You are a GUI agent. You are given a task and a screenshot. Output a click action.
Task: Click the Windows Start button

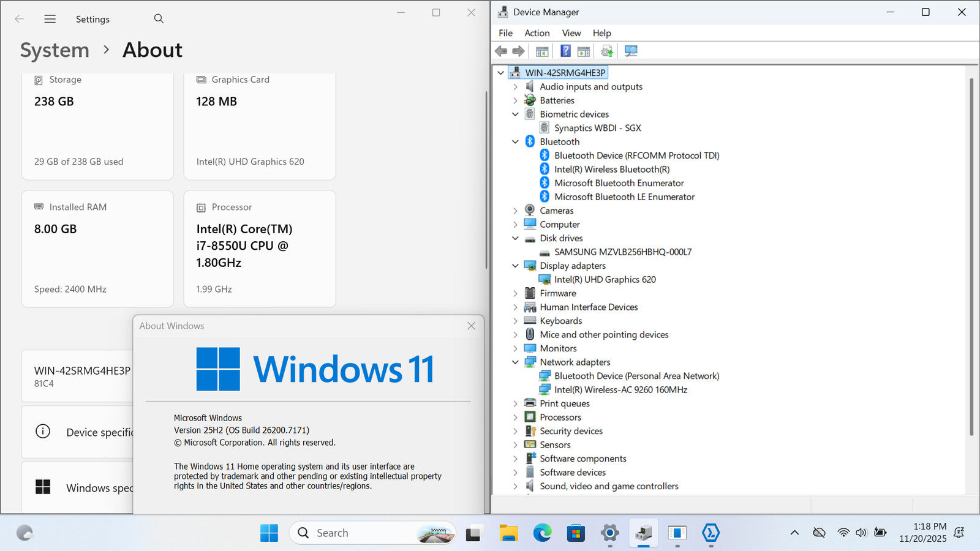(x=269, y=533)
